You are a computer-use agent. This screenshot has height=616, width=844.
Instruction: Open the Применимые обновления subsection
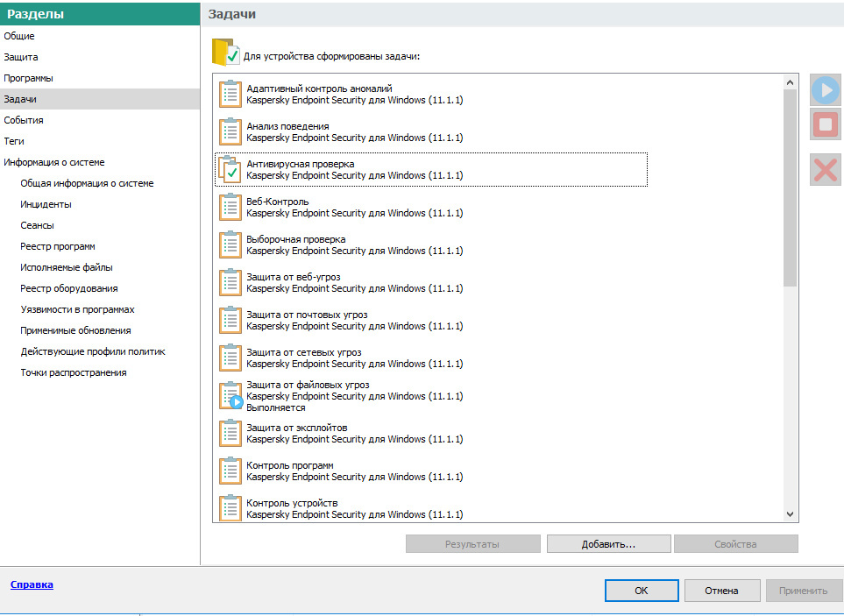coord(76,330)
